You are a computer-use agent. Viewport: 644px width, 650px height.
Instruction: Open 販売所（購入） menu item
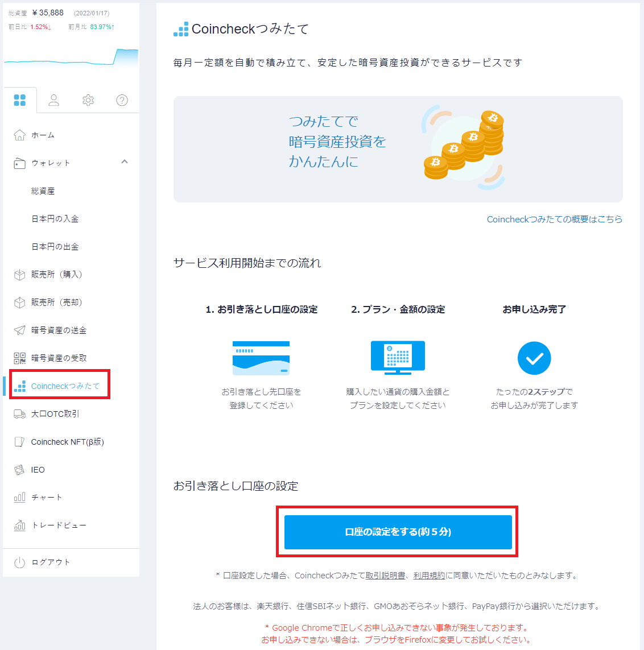coord(56,275)
